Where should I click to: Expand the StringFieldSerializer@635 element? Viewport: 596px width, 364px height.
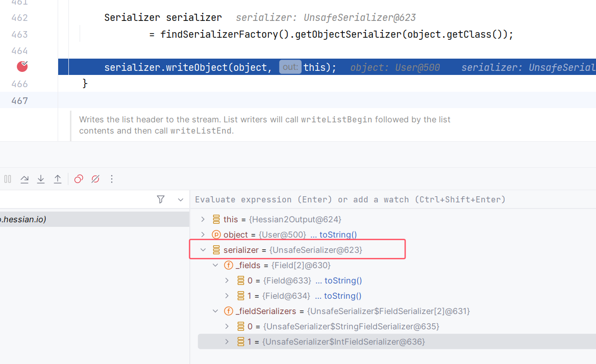coord(227,326)
